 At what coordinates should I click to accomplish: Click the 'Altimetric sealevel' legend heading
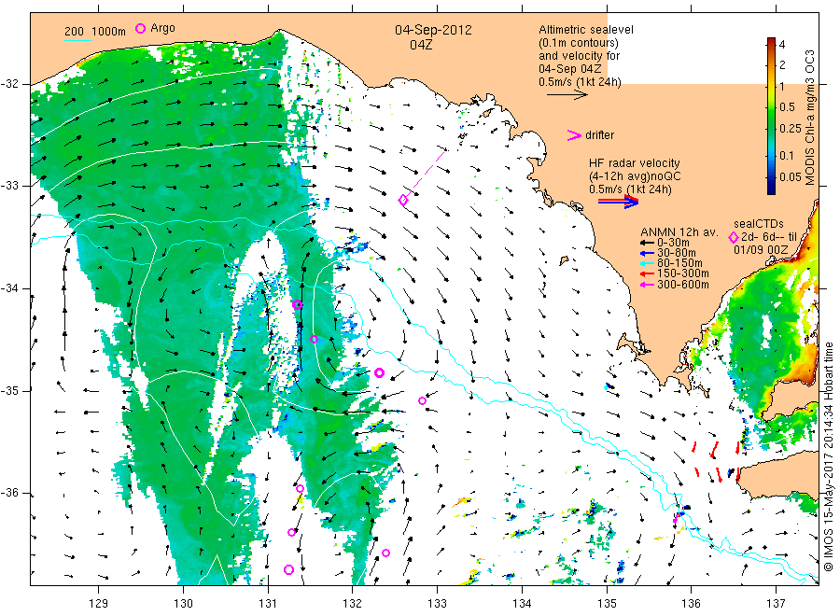(x=586, y=30)
